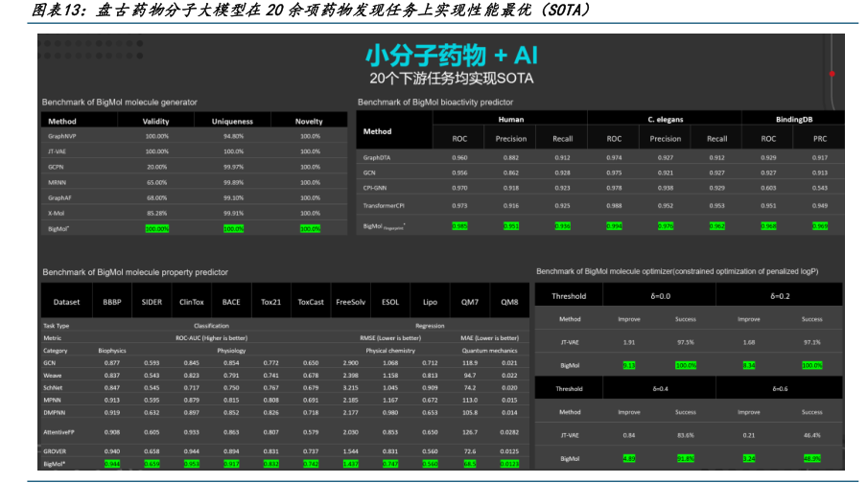This screenshot has width=868, height=483.
Task: Click the "δ=0.4" threshold header
Action: pos(661,389)
